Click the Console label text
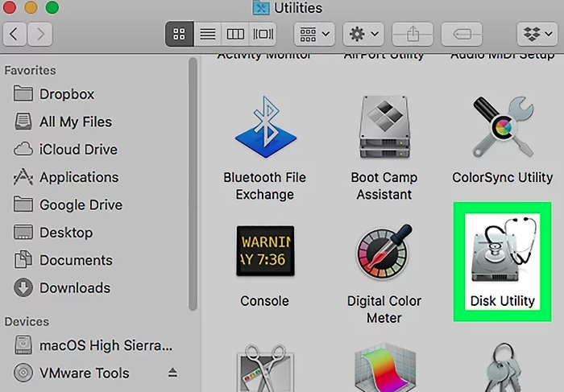The height and width of the screenshot is (392, 564). point(265,301)
